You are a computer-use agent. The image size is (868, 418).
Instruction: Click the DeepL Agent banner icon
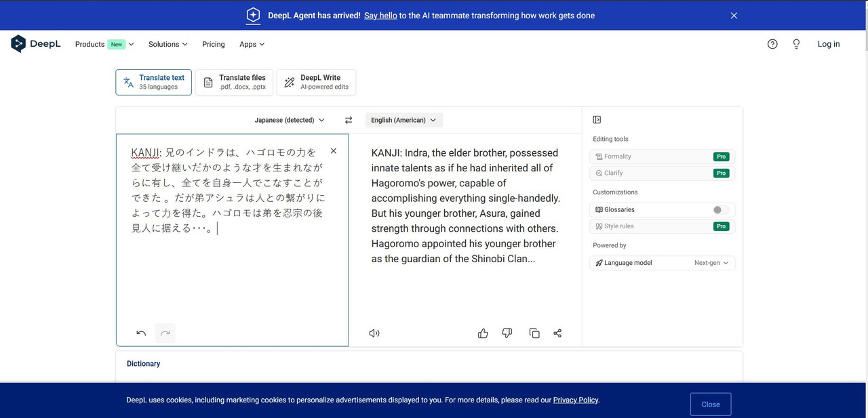click(x=253, y=15)
